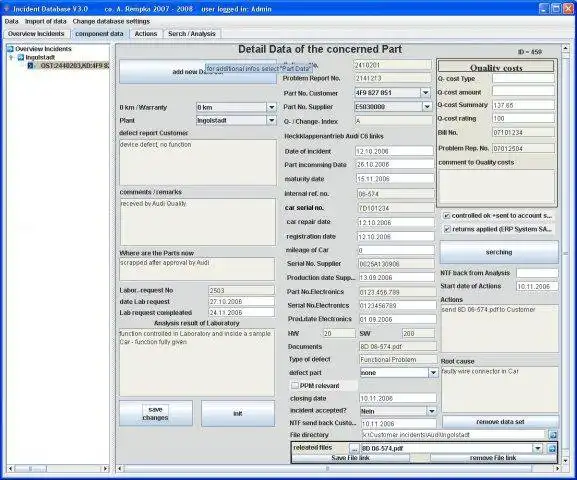The image size is (577, 480).
Task: Click the remove data set button
Action: click(500, 421)
